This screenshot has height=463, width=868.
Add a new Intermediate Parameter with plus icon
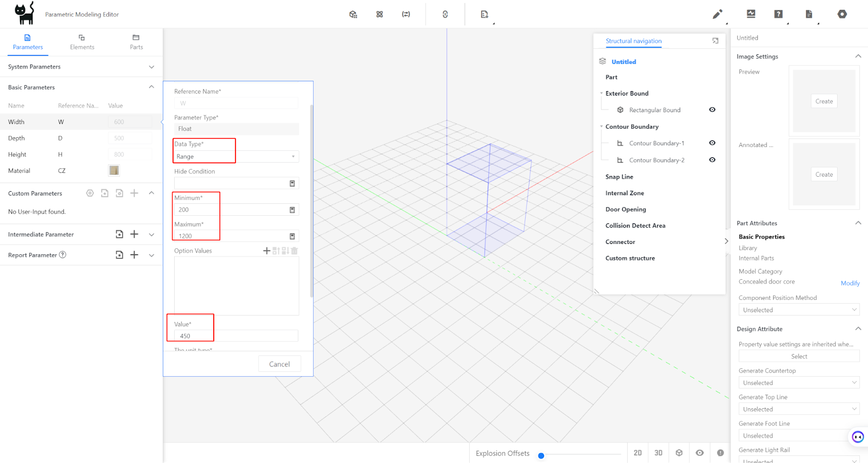click(x=135, y=234)
